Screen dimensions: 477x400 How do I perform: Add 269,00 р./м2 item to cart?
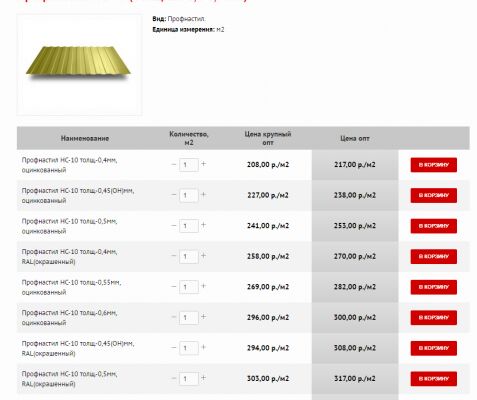point(434,287)
